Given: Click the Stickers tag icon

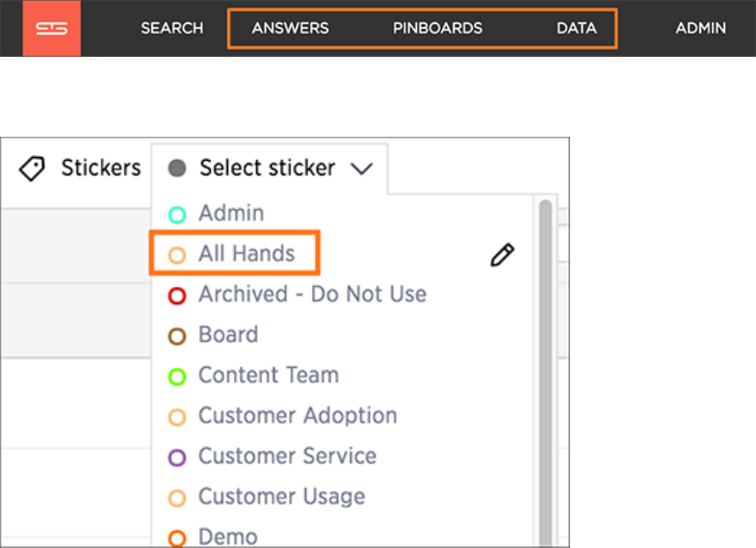Looking at the screenshot, I should (32, 170).
